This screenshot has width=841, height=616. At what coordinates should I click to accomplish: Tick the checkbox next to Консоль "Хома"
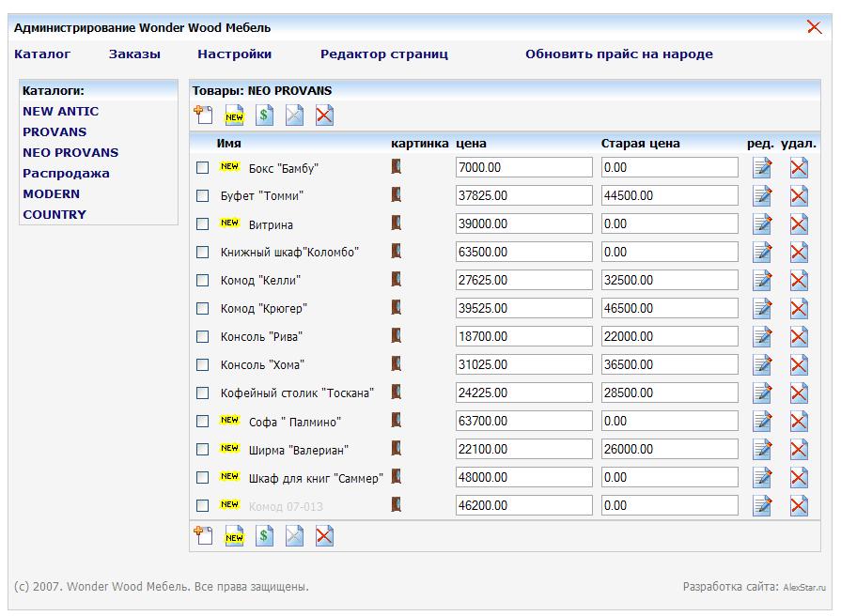coord(202,365)
